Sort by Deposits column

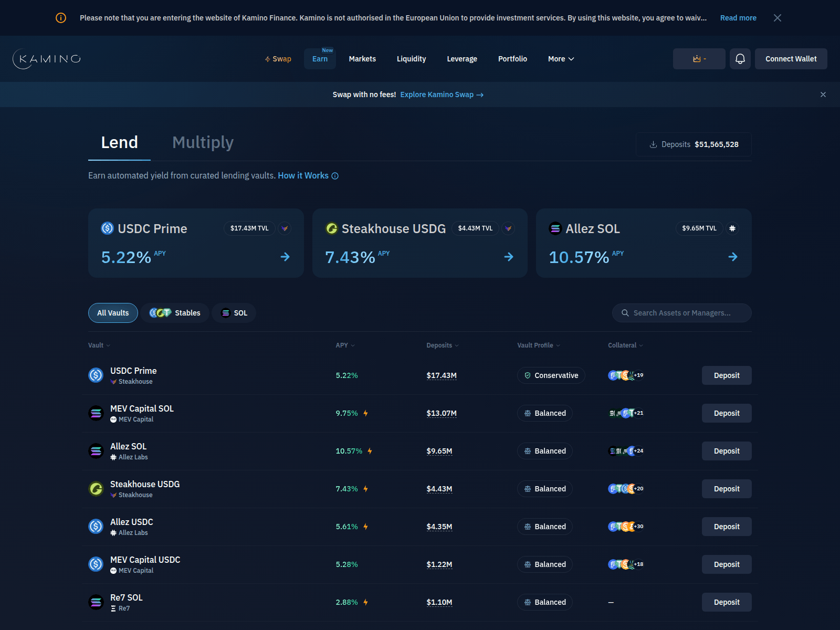(x=443, y=345)
